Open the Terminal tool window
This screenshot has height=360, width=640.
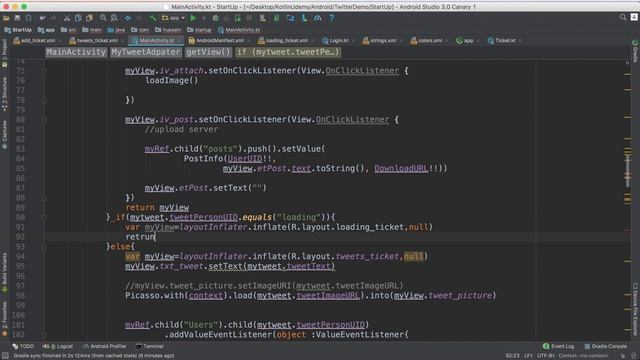point(149,346)
